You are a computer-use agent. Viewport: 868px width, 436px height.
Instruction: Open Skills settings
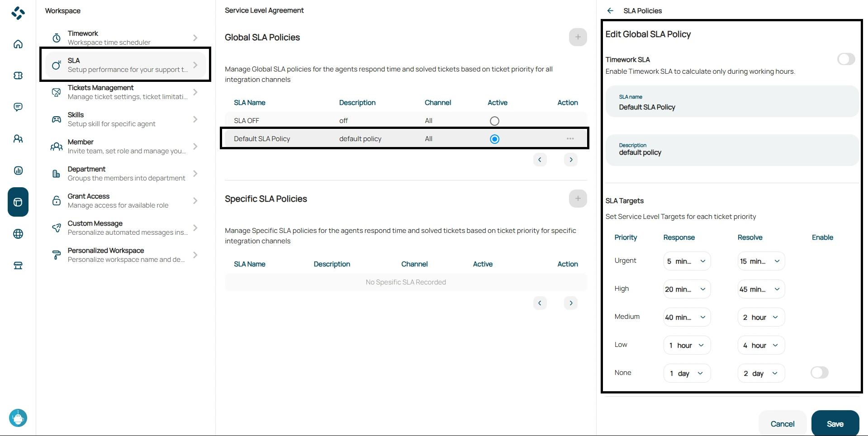point(125,119)
